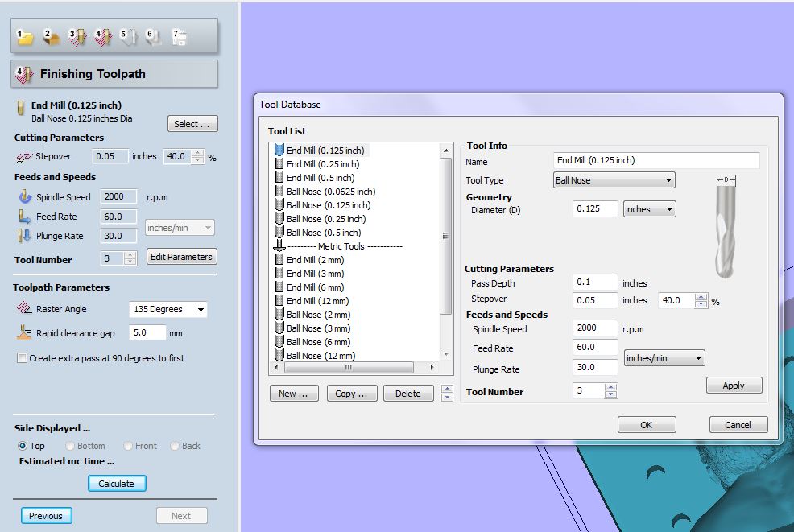Confirm Tool Database with OK

coord(647,425)
